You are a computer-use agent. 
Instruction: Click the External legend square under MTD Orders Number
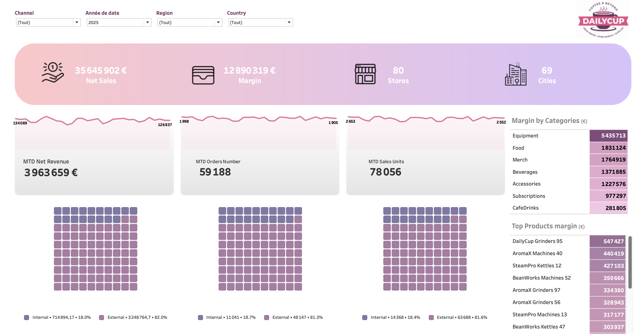tap(267, 317)
